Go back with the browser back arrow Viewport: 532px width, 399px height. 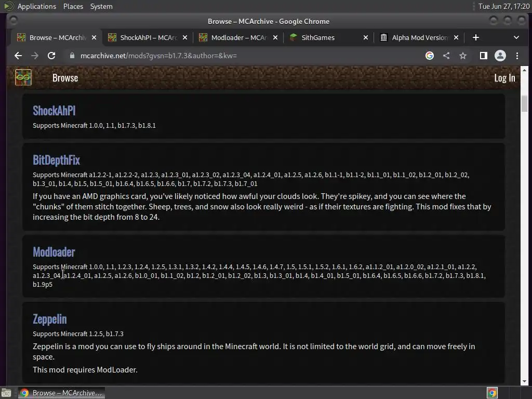[x=18, y=56]
